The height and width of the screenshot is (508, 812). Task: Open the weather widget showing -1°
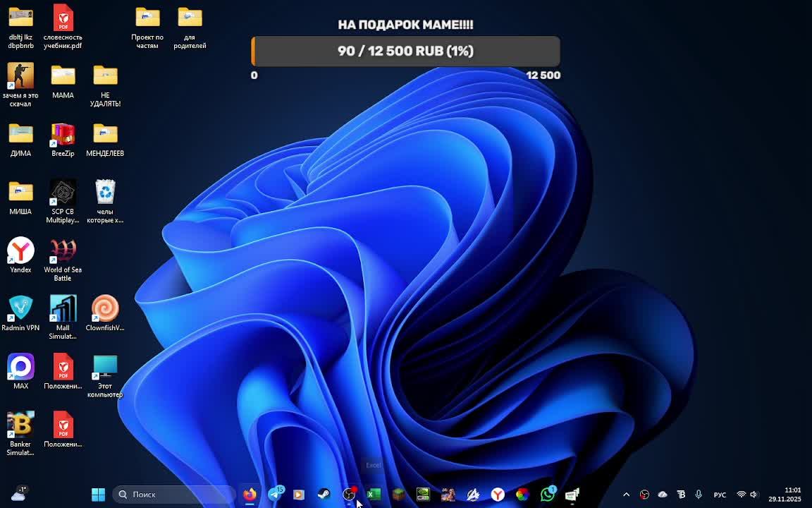[18, 493]
